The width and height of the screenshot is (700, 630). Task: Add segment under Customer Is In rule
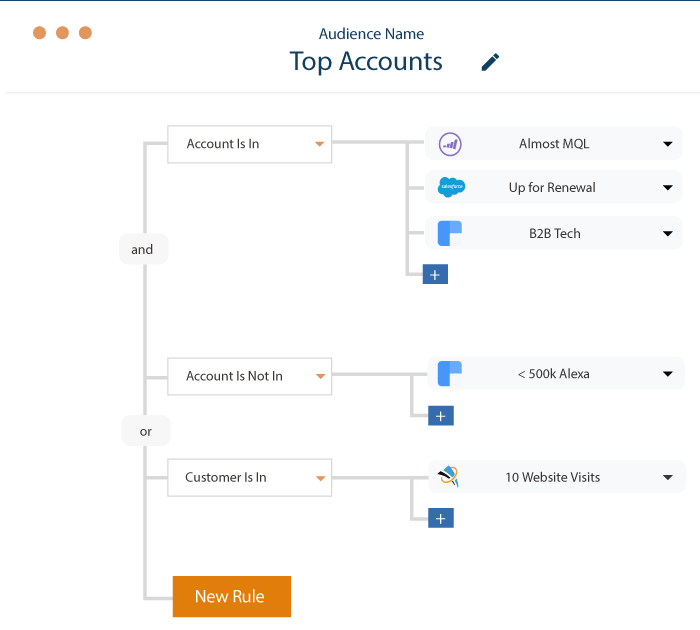[x=441, y=518]
